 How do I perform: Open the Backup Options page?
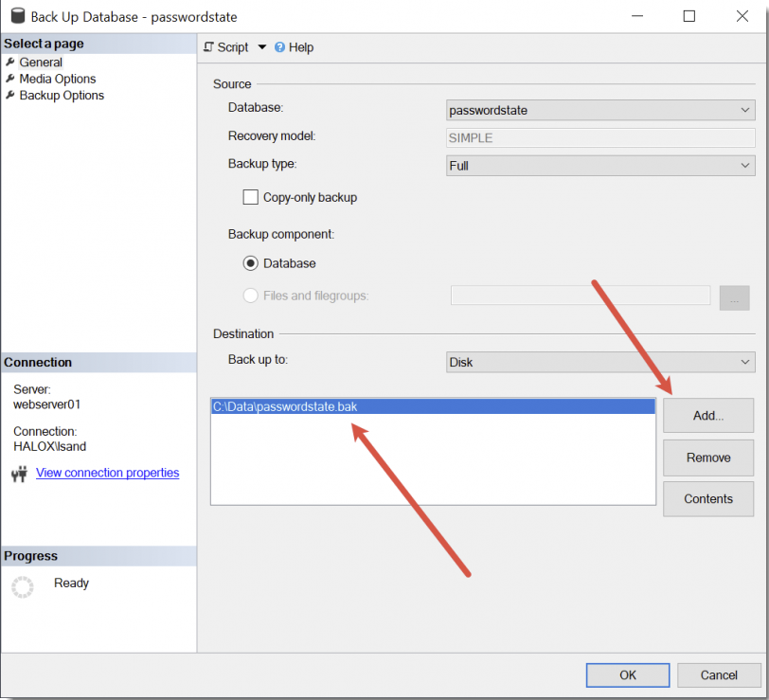tap(62, 96)
